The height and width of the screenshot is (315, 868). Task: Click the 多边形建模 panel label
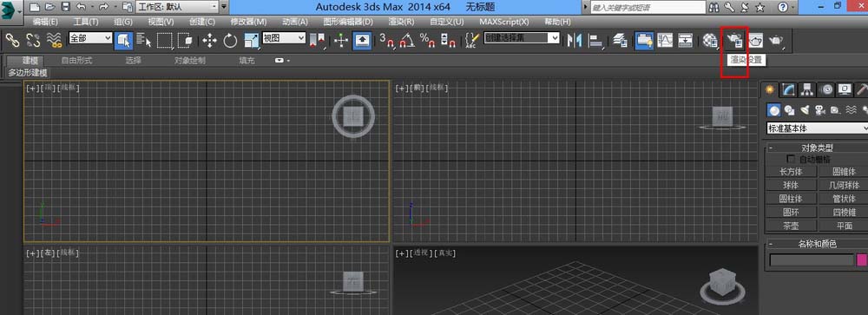(28, 73)
